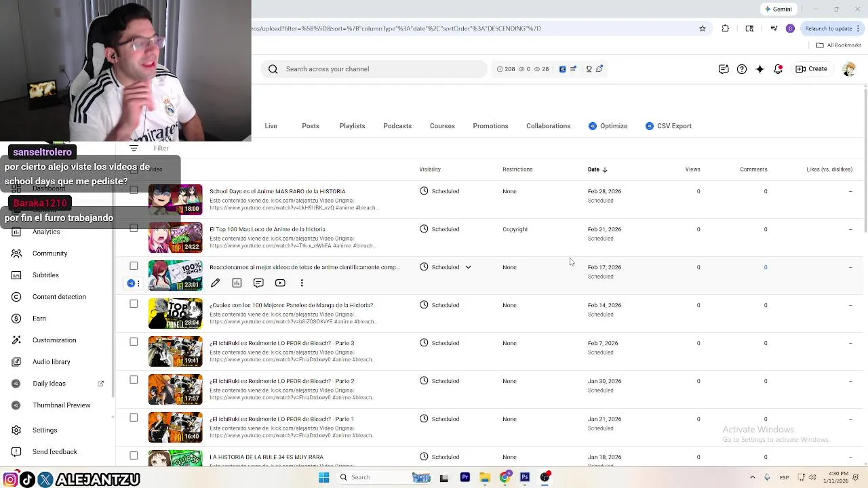Open Thumbnail Preview in the sidebar
868x488 pixels.
pyautogui.click(x=61, y=405)
